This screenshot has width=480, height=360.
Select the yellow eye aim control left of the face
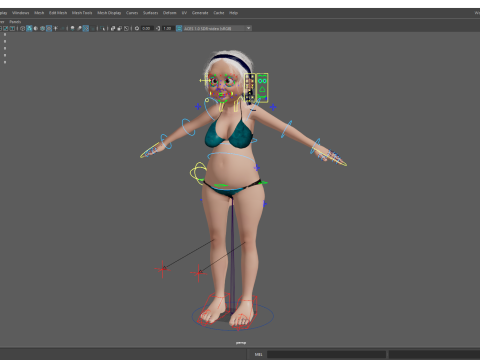pyautogui.click(x=204, y=80)
